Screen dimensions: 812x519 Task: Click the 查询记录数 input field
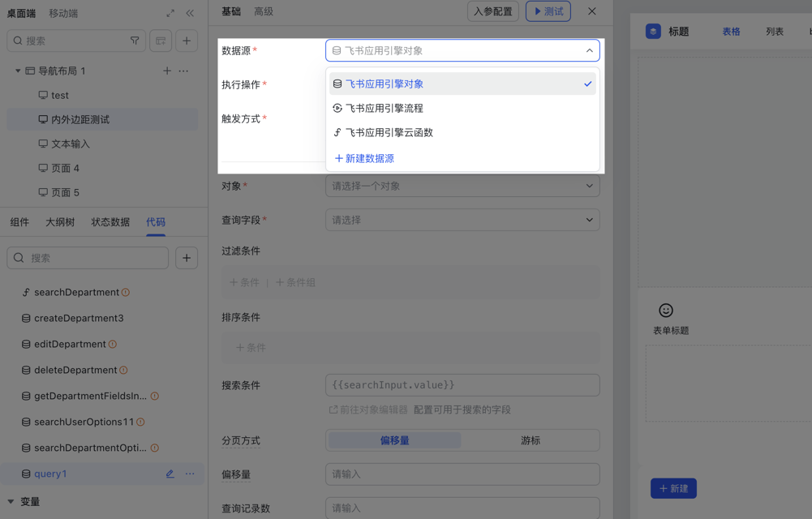tap(462, 508)
